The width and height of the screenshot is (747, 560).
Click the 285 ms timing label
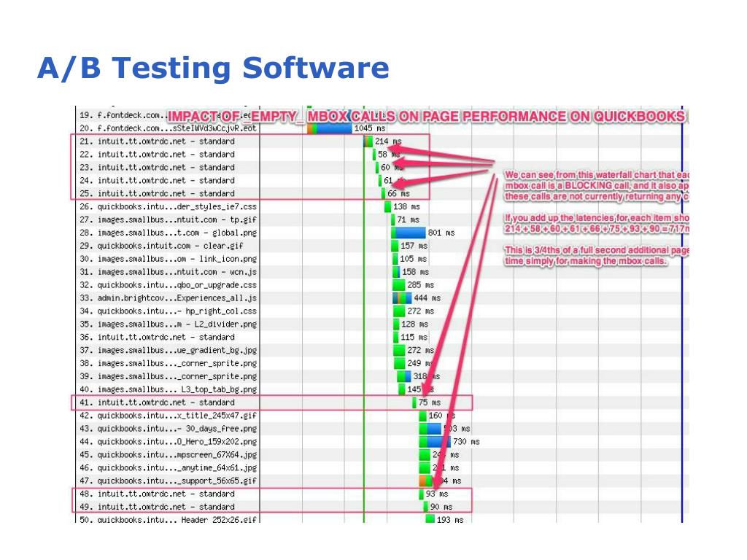point(421,285)
